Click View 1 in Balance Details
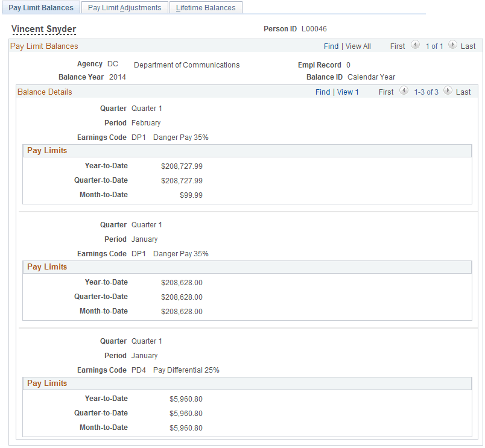485x448 pixels. [347, 92]
